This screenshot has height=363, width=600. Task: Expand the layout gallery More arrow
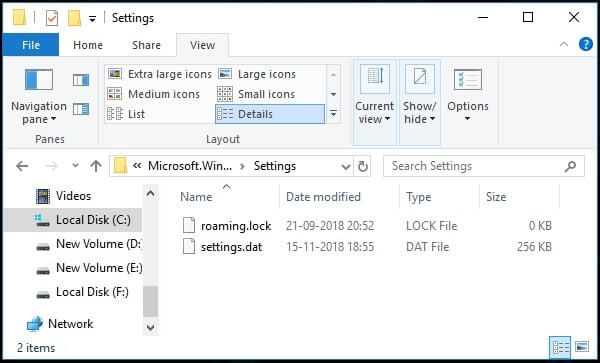tap(333, 114)
